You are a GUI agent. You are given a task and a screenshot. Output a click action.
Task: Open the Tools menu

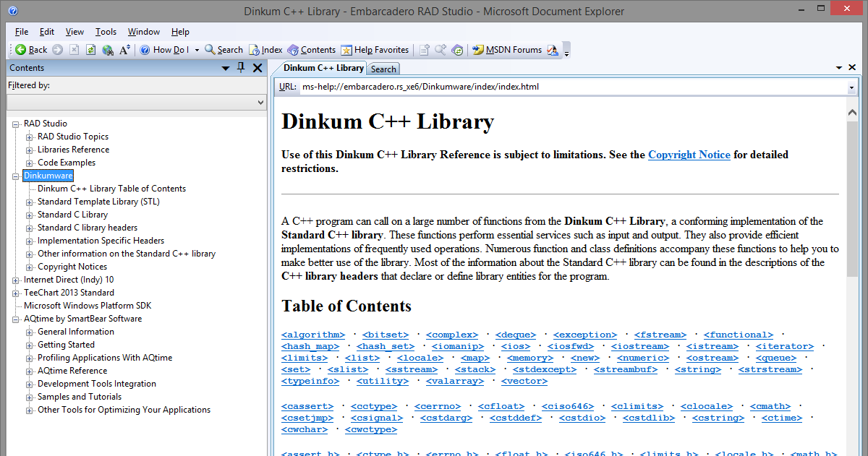tap(106, 32)
